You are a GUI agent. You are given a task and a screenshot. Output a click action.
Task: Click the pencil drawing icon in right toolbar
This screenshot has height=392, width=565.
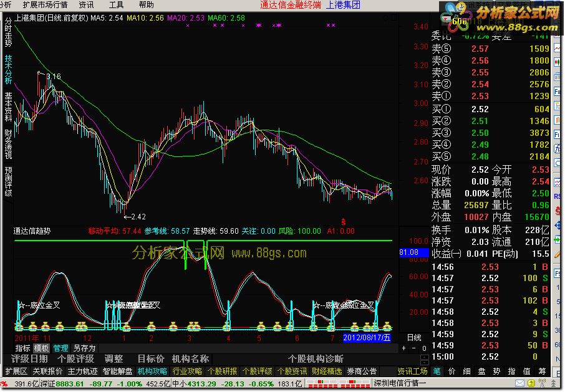click(558, 255)
